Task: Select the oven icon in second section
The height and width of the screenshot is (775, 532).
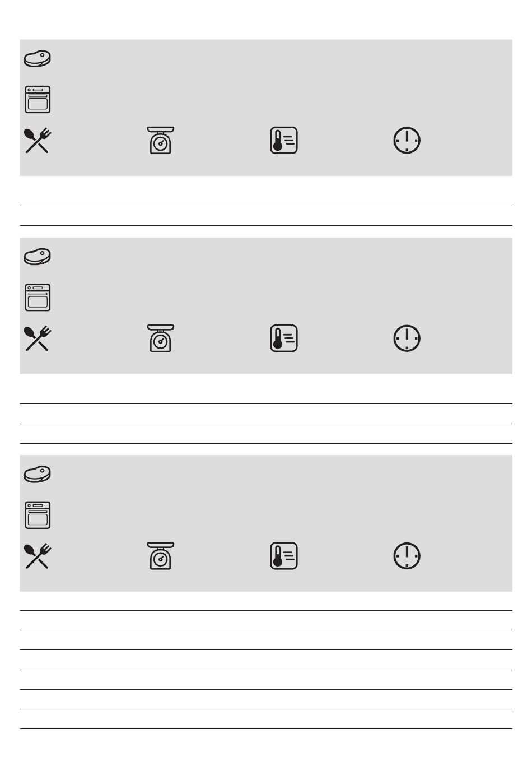Action: (38, 297)
